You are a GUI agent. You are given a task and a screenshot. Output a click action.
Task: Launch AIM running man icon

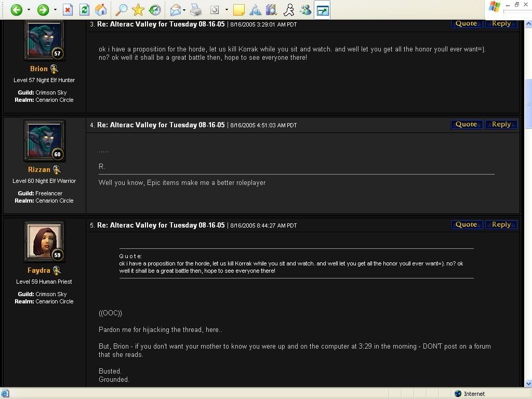(x=289, y=10)
